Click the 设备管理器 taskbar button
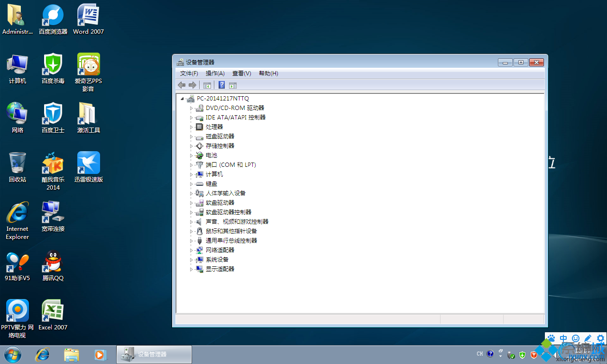 [x=154, y=354]
